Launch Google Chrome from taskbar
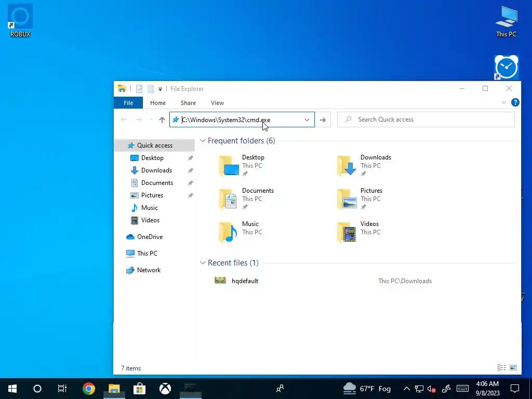This screenshot has height=399, width=532. [88, 389]
